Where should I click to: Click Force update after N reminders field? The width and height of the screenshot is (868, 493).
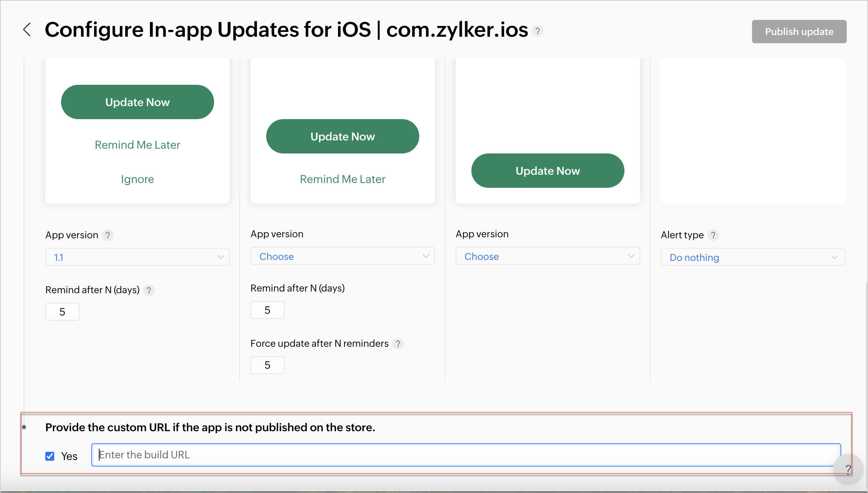(x=267, y=365)
